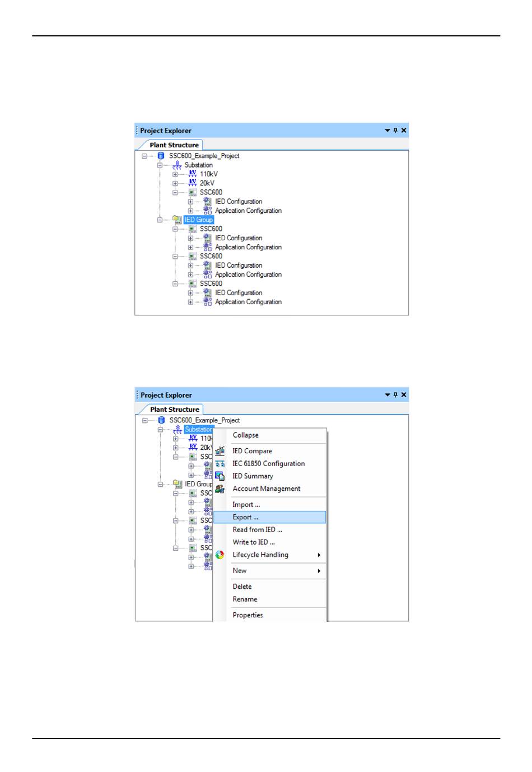Collapse the SSC600_Example_Project node in lower panel
532x772 pixels.
tap(145, 421)
